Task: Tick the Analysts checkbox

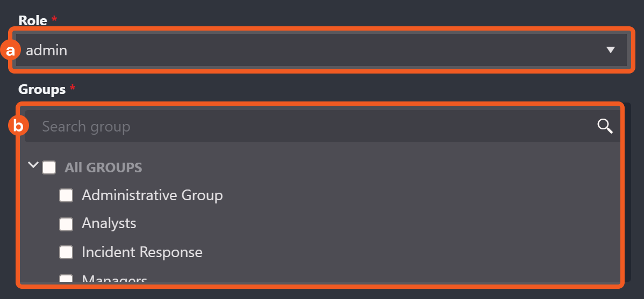Action: point(66,224)
